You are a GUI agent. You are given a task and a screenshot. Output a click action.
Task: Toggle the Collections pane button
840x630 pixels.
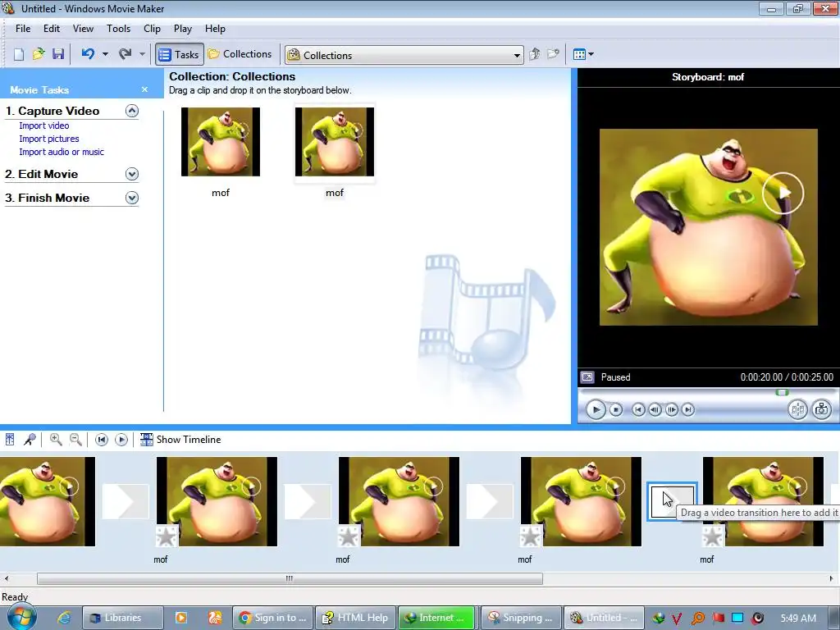[240, 54]
